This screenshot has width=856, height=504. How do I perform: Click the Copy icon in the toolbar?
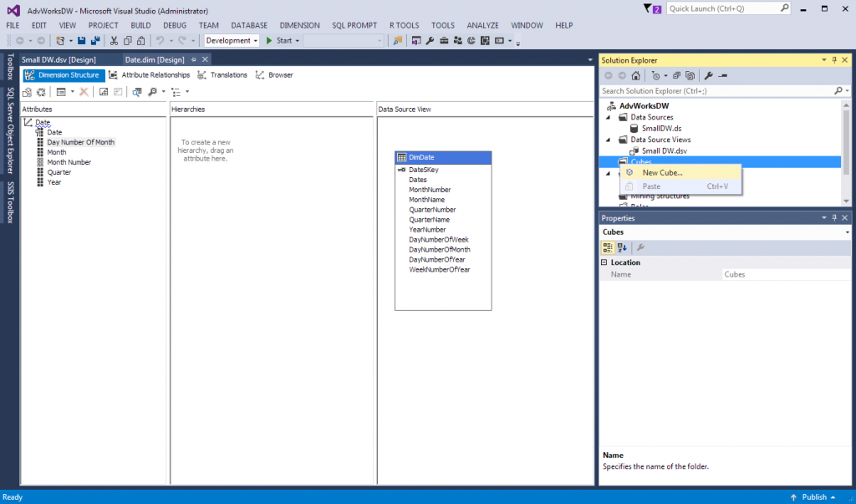click(x=127, y=40)
